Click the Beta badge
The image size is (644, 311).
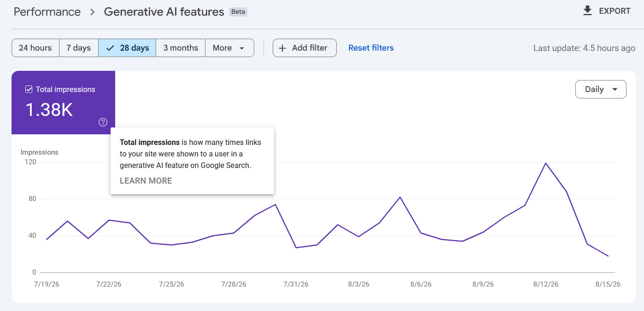[x=238, y=12]
